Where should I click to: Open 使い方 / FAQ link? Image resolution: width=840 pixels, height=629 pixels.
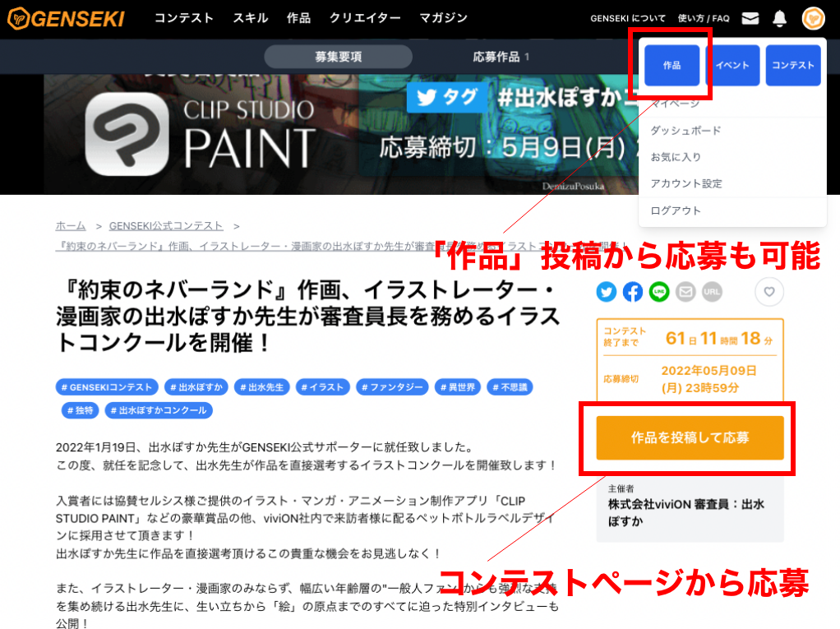click(704, 18)
